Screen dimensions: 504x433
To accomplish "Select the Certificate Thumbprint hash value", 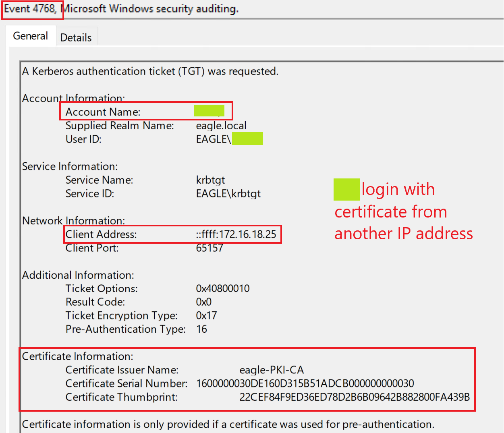I will tap(354, 397).
